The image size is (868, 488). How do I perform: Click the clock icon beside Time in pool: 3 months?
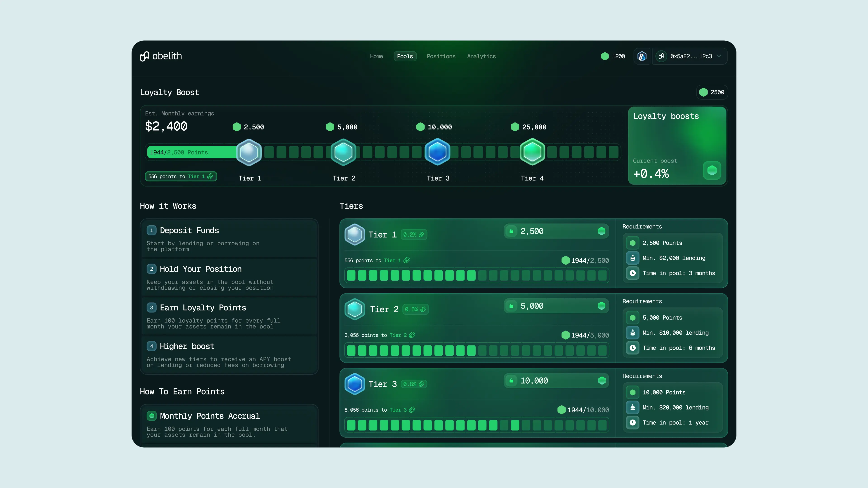pos(632,273)
